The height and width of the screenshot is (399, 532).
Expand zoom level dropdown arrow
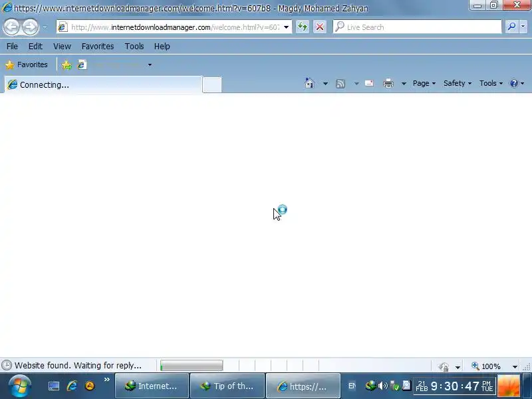[x=515, y=366]
